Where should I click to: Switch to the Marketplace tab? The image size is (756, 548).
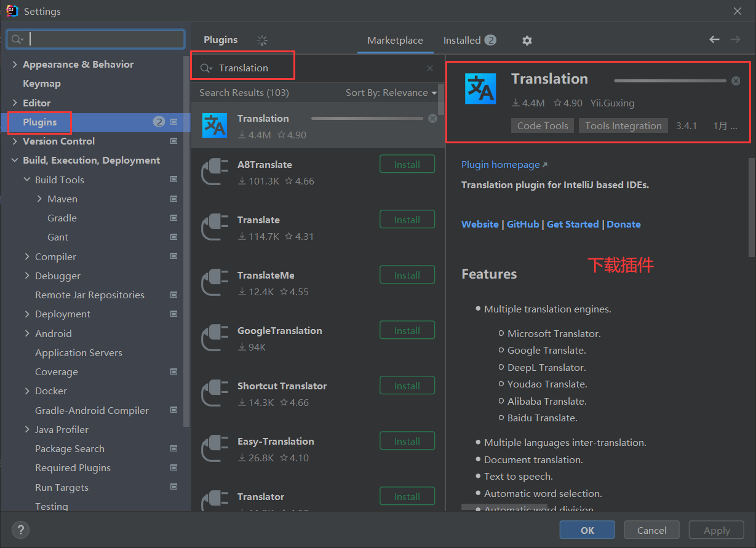(x=395, y=40)
